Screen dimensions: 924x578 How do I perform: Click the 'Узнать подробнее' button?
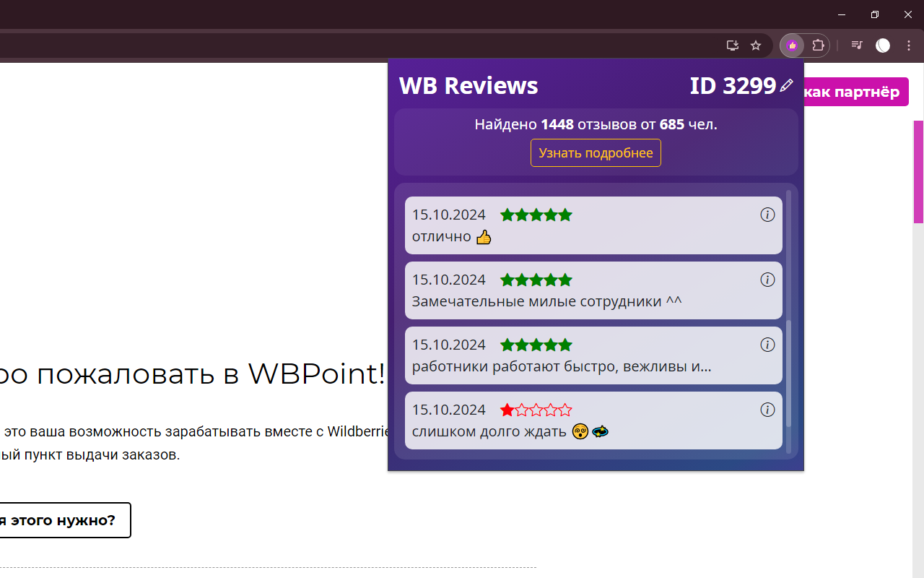click(x=596, y=152)
